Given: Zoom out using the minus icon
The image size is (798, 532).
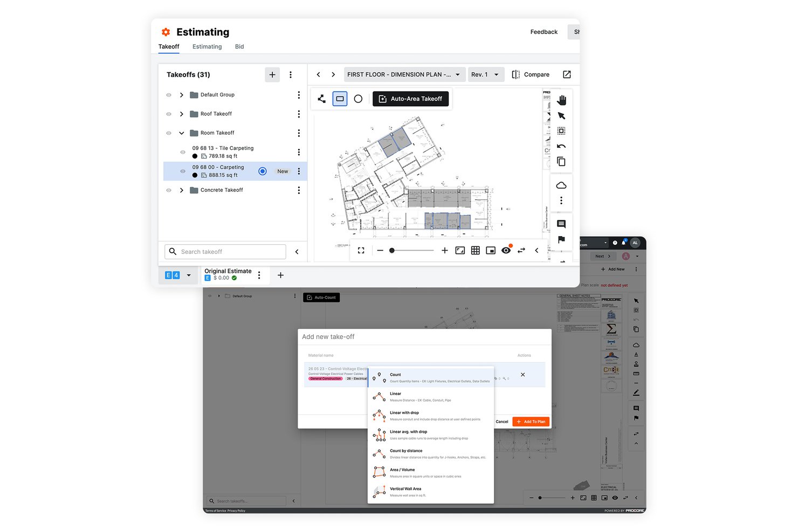Looking at the screenshot, I should 380,251.
